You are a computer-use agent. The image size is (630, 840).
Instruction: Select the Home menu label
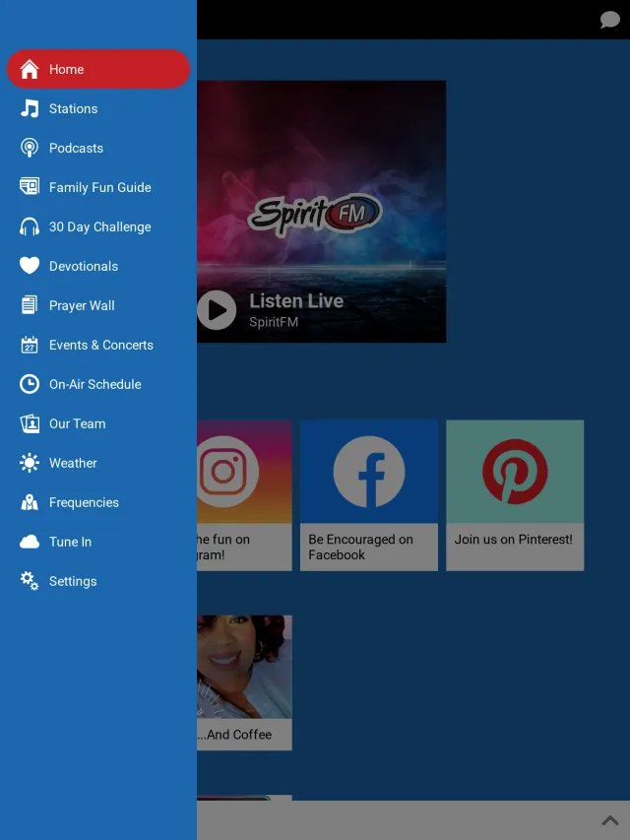tap(66, 69)
